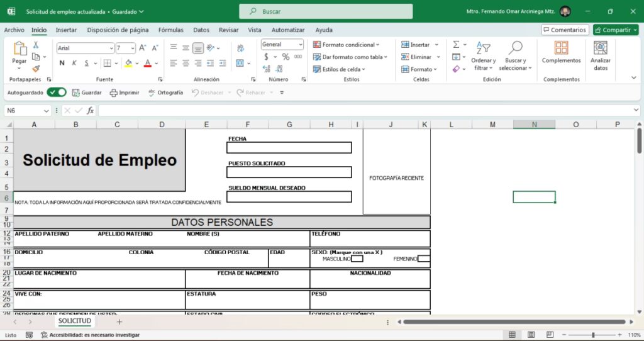Toggle center horizontal alignment
This screenshot has width=644, height=341.
point(186,63)
